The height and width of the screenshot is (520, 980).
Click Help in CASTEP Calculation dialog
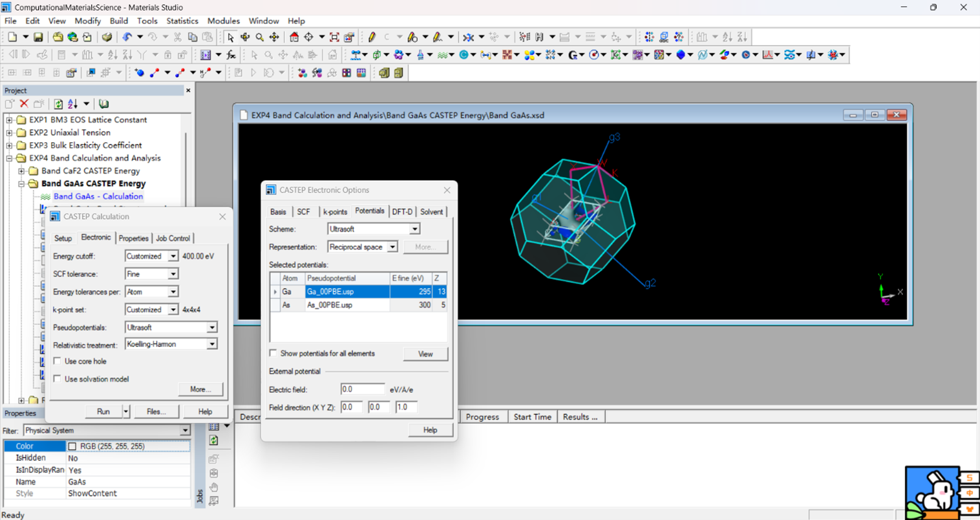pos(205,411)
